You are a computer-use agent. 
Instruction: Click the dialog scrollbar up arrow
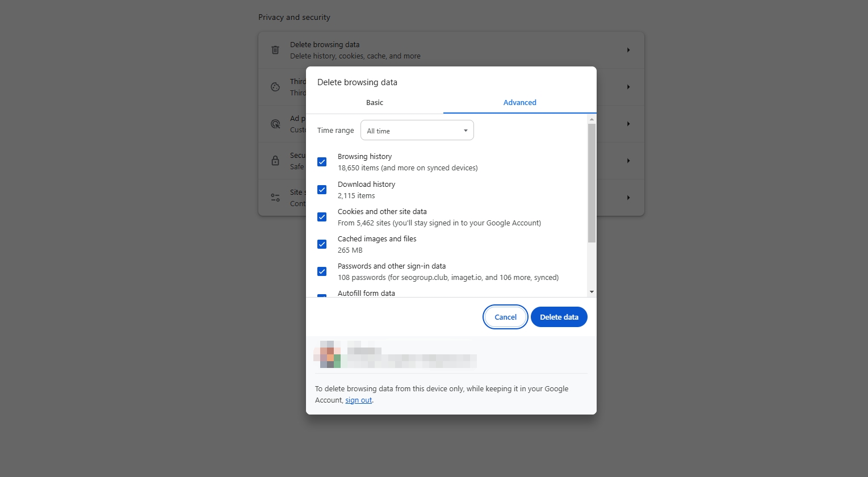coord(592,119)
